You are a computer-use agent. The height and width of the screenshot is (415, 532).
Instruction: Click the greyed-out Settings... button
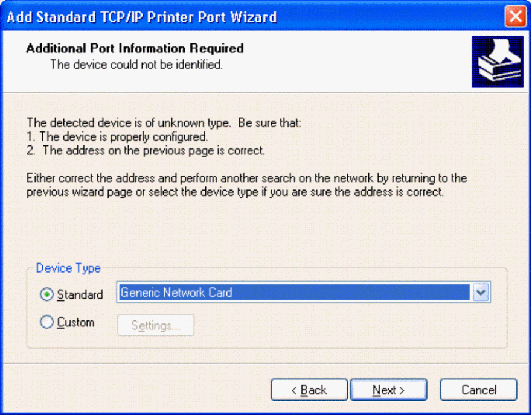156,325
